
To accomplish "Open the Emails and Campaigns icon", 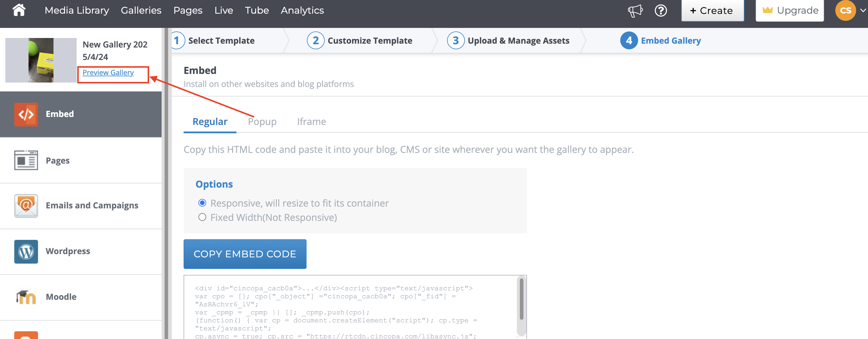I will (x=26, y=206).
